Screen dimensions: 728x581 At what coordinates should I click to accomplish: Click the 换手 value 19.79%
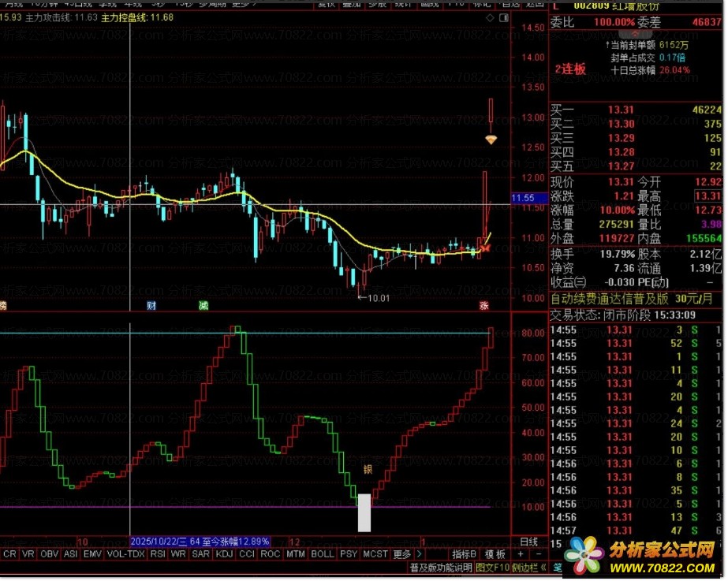(x=617, y=254)
